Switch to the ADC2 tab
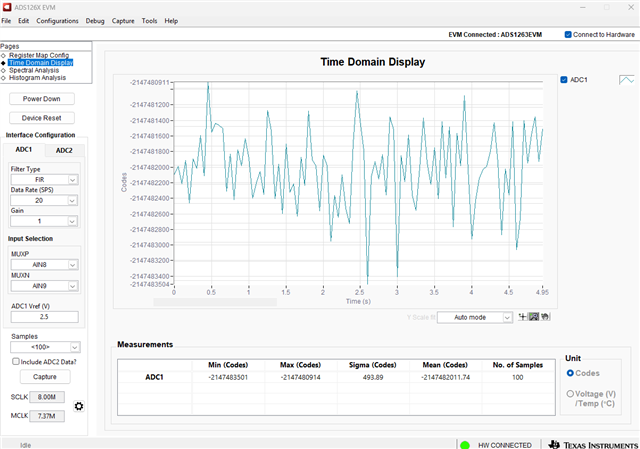Image resolution: width=640 pixels, height=449 pixels. (64, 150)
